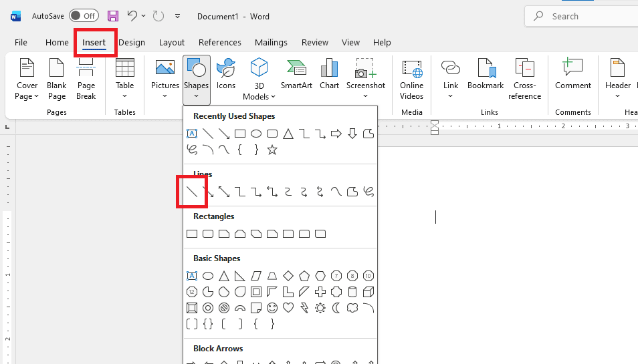Select the rounded rectangle under Rectangles
The width and height of the screenshot is (638, 364).
click(x=208, y=234)
